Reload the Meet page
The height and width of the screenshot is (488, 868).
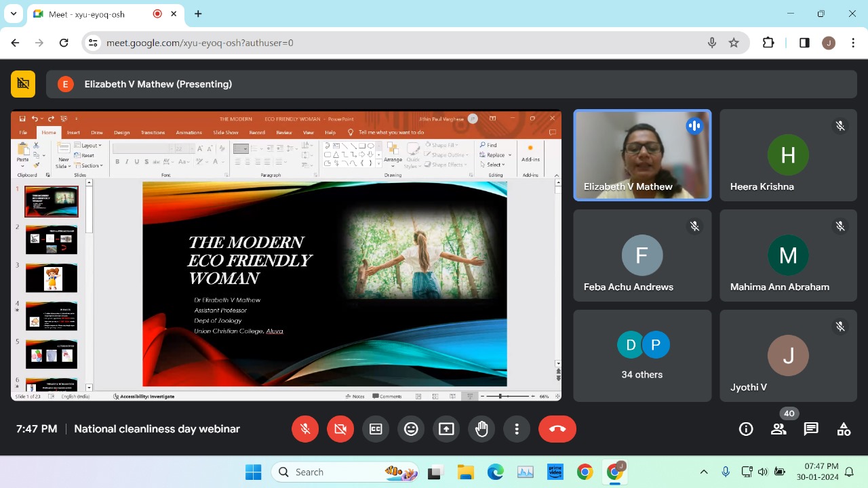tap(64, 43)
